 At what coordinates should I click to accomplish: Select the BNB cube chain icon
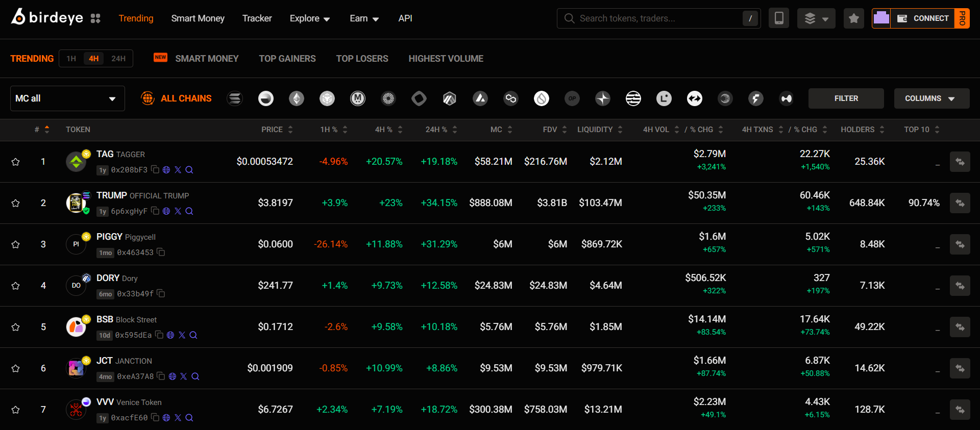click(327, 98)
